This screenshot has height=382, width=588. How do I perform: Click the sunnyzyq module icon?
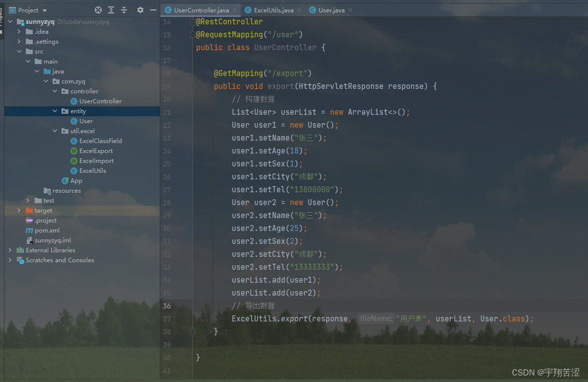[x=20, y=22]
